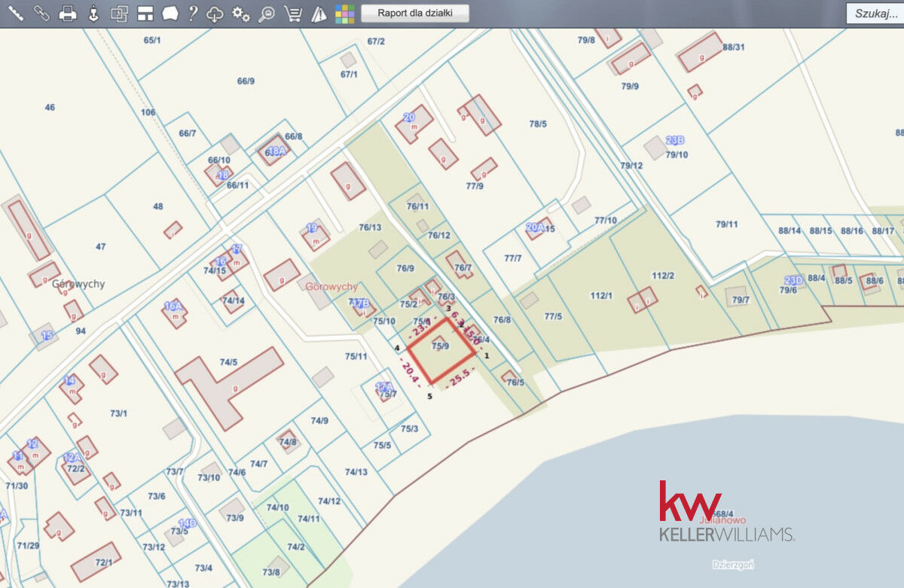Click the chain link share icon
Image resolution: width=904 pixels, height=588 pixels.
coord(41,14)
